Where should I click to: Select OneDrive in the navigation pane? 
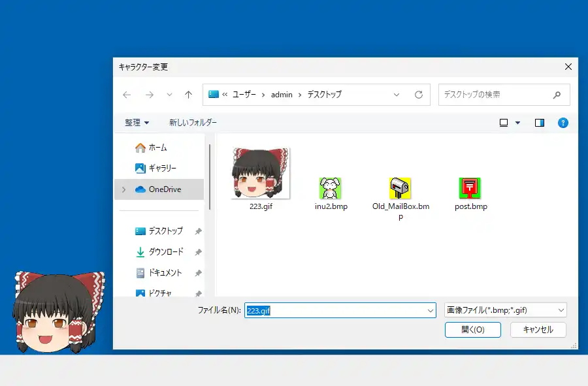click(x=159, y=189)
